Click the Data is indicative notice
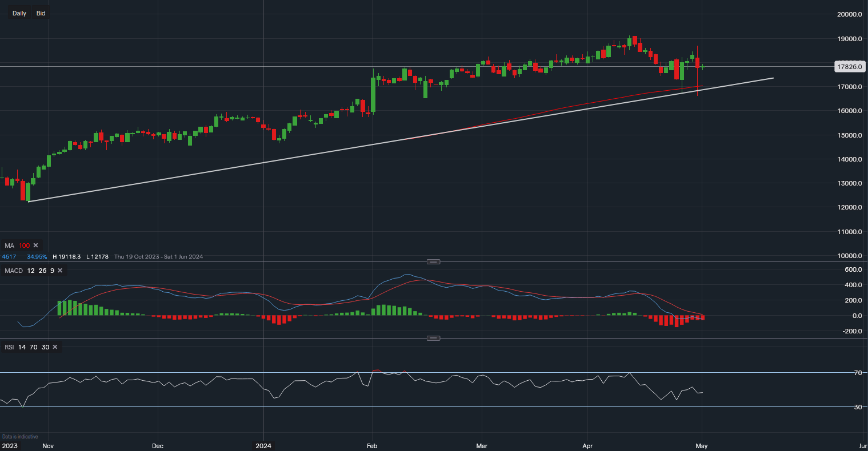The height and width of the screenshot is (451, 868). [x=19, y=436]
